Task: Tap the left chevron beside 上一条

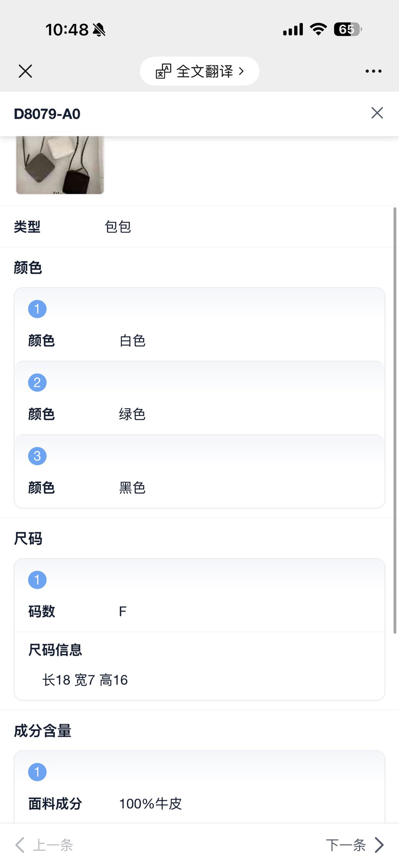Action: pos(19,845)
